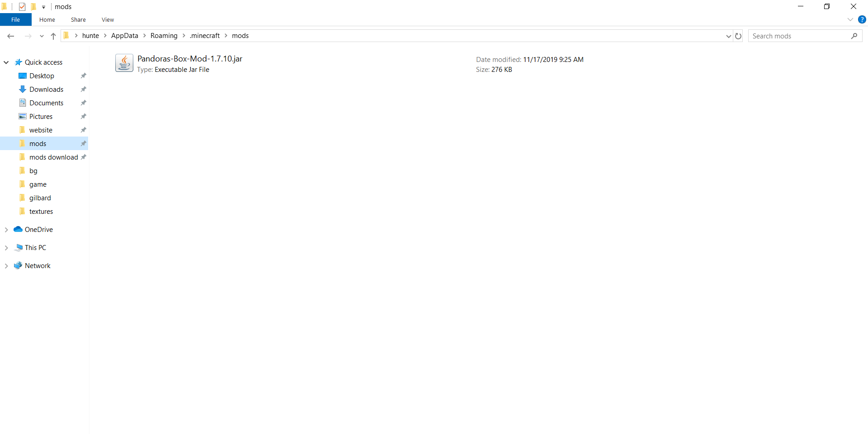868x434 pixels.
Task: Go up one folder level
Action: pos(53,36)
